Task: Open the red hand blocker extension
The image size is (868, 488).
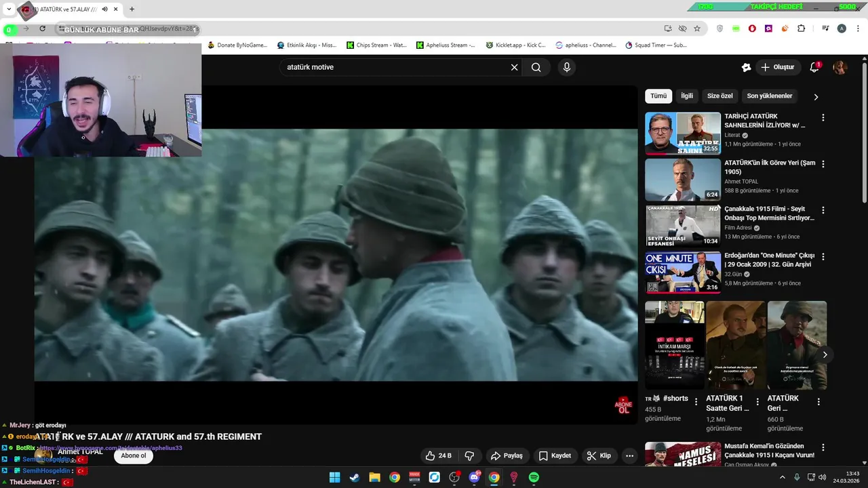Action: 752,28
